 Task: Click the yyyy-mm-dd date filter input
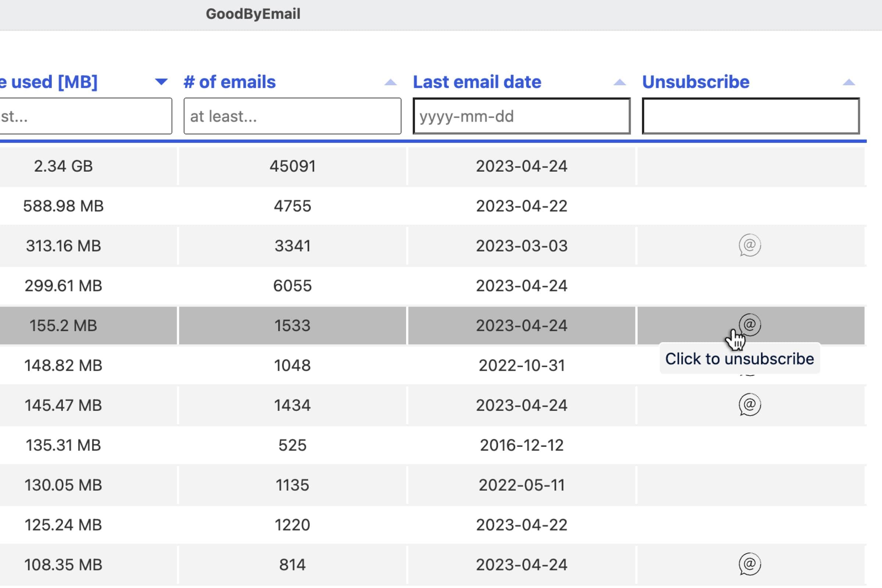click(521, 116)
